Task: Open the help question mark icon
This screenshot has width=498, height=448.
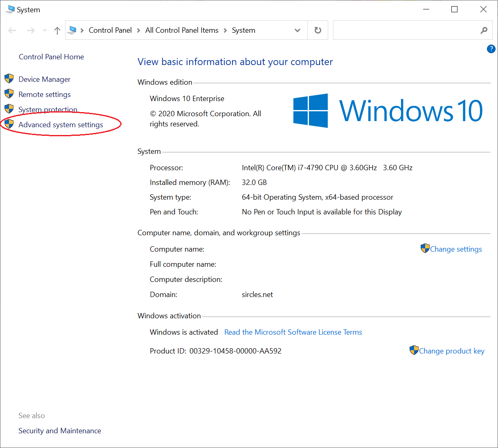Action: tap(491, 49)
